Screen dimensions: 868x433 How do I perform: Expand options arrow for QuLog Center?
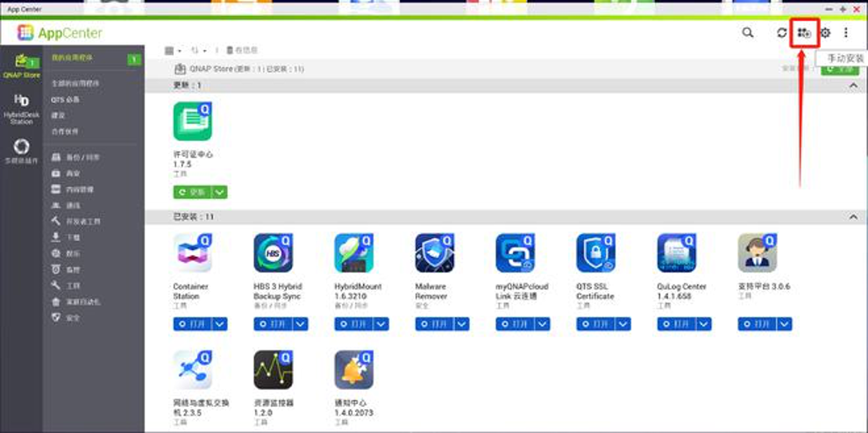click(x=704, y=324)
